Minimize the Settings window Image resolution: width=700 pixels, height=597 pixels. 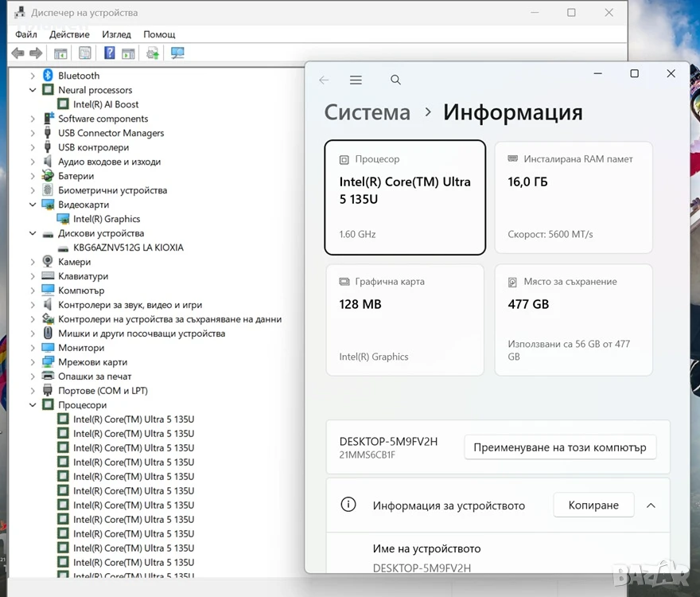[598, 73]
